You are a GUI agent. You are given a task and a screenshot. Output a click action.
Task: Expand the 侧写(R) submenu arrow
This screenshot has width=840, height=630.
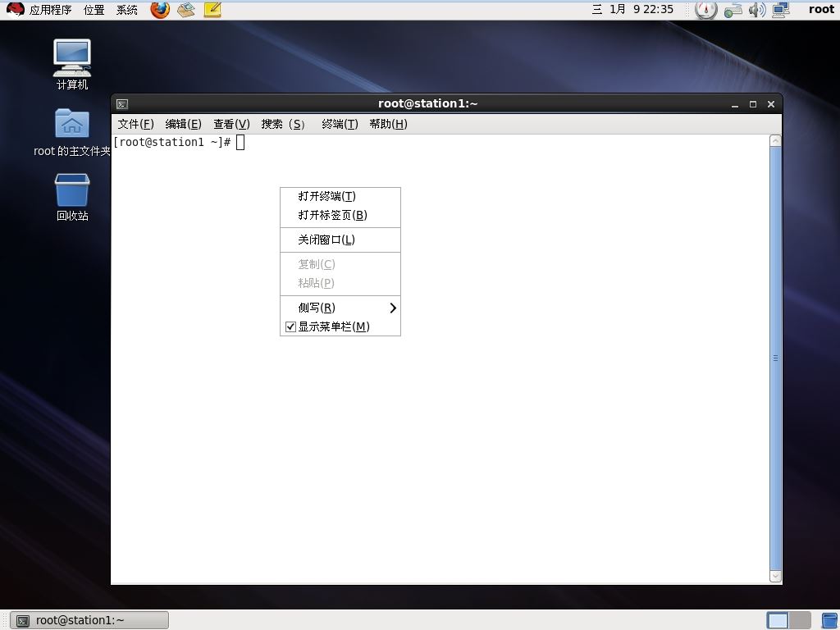pos(393,308)
